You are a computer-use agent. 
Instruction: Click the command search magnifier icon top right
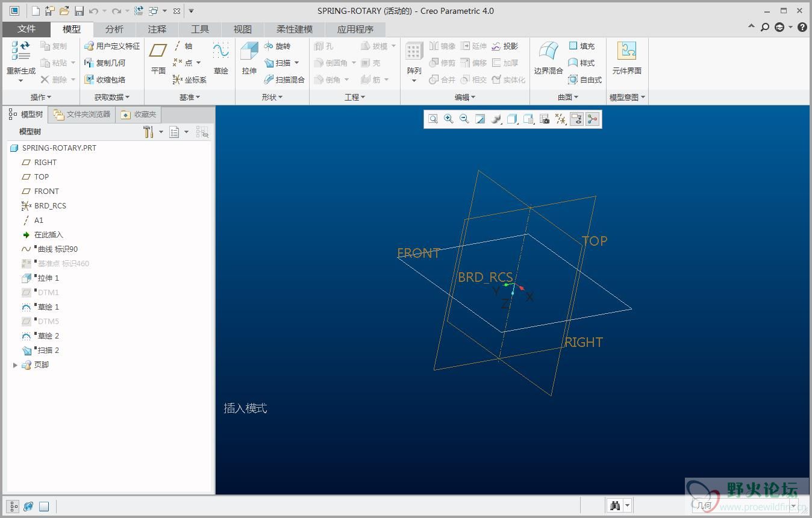tap(765, 27)
